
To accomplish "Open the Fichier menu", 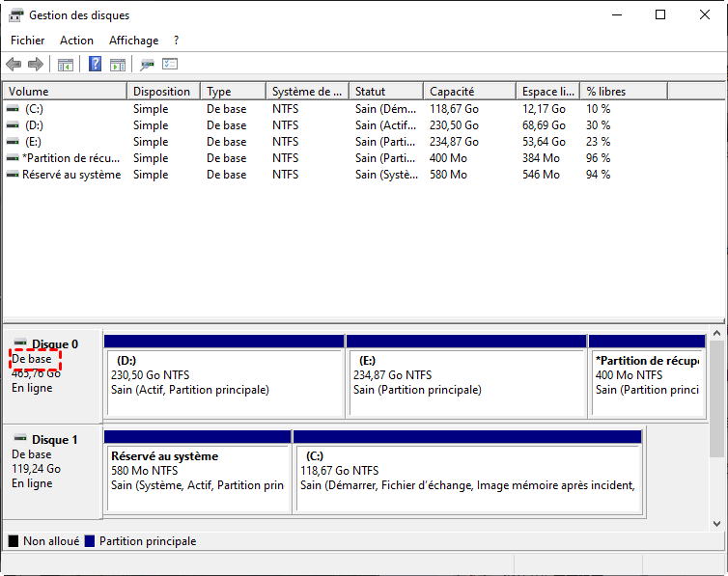I will [28, 41].
